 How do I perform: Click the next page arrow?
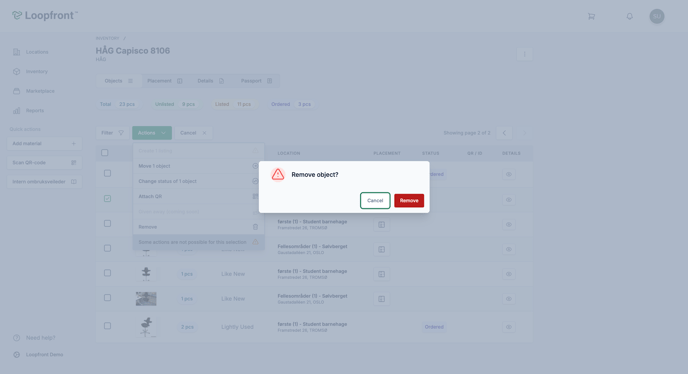(x=524, y=133)
